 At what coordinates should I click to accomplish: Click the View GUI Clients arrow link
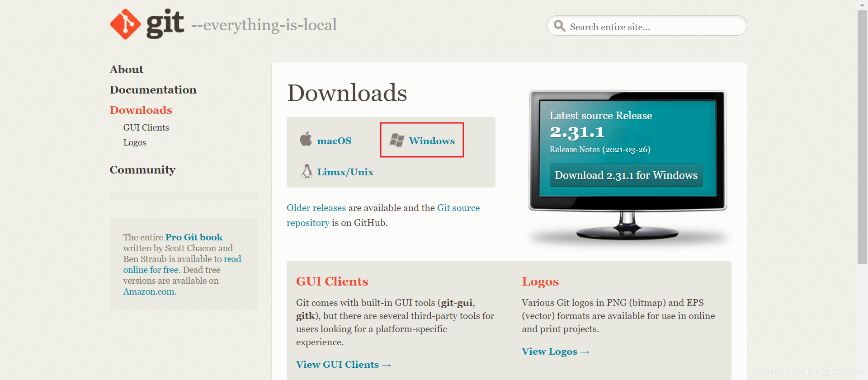pos(344,365)
